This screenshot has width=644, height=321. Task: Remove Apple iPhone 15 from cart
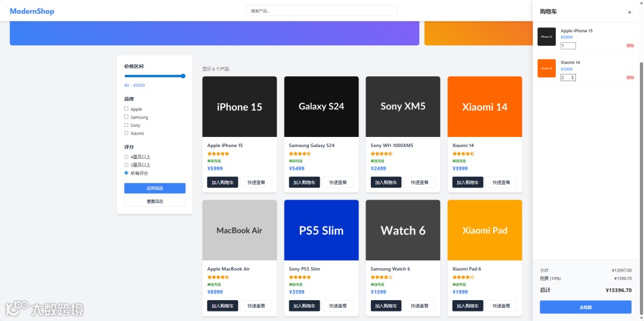630,46
